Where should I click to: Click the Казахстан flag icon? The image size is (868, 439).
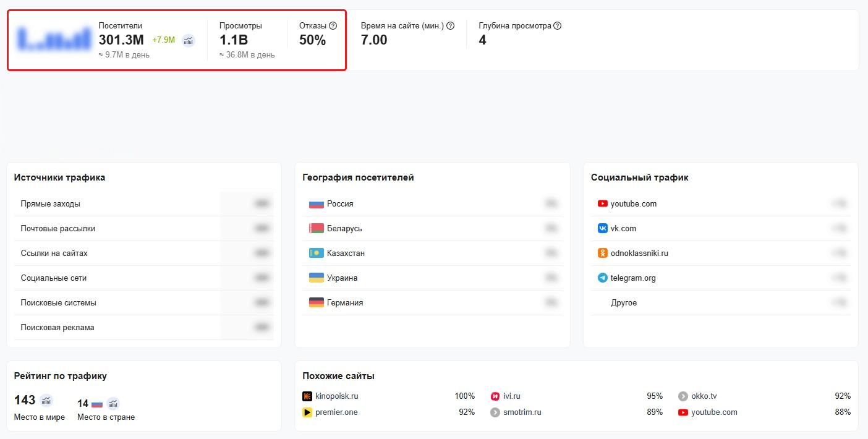click(317, 254)
